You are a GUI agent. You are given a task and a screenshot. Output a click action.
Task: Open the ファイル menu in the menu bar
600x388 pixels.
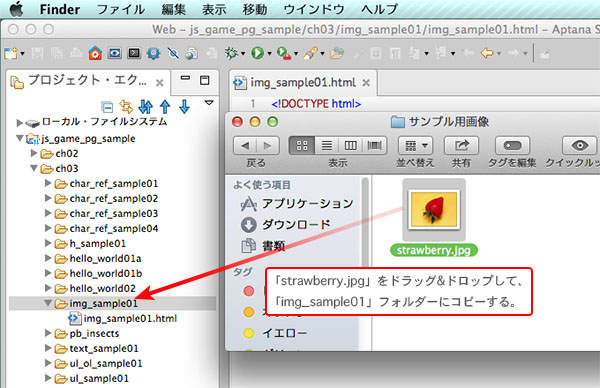click(121, 9)
